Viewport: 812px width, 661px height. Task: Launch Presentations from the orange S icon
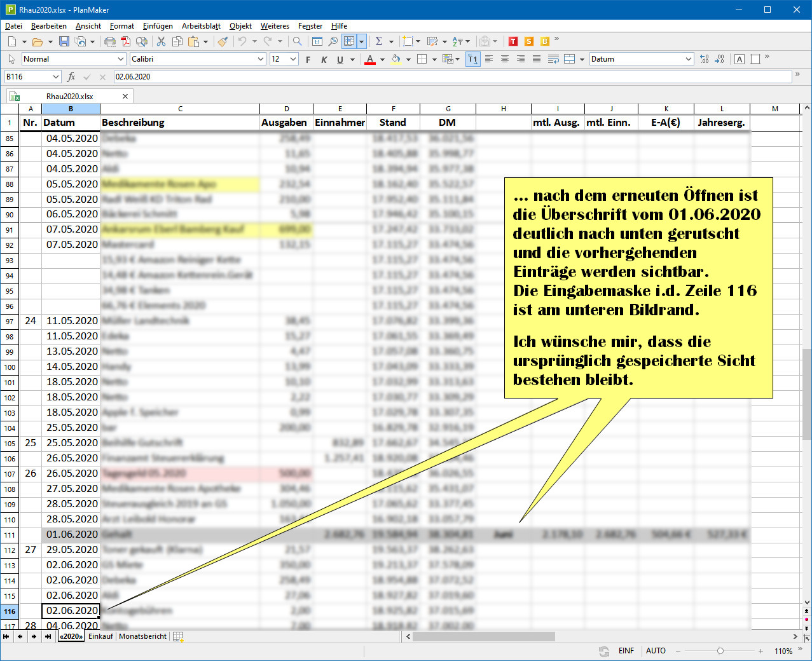pos(529,41)
